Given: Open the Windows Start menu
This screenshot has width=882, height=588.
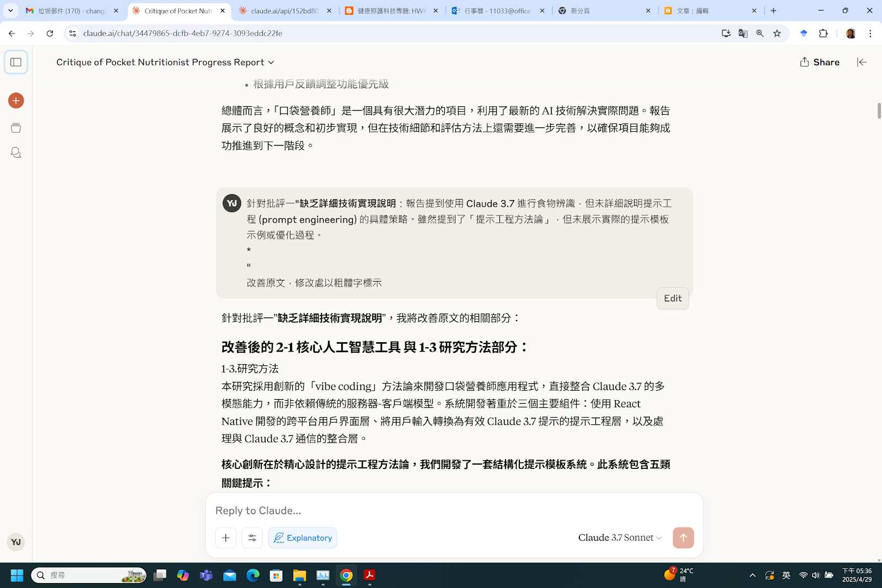Looking at the screenshot, I should 17,575.
